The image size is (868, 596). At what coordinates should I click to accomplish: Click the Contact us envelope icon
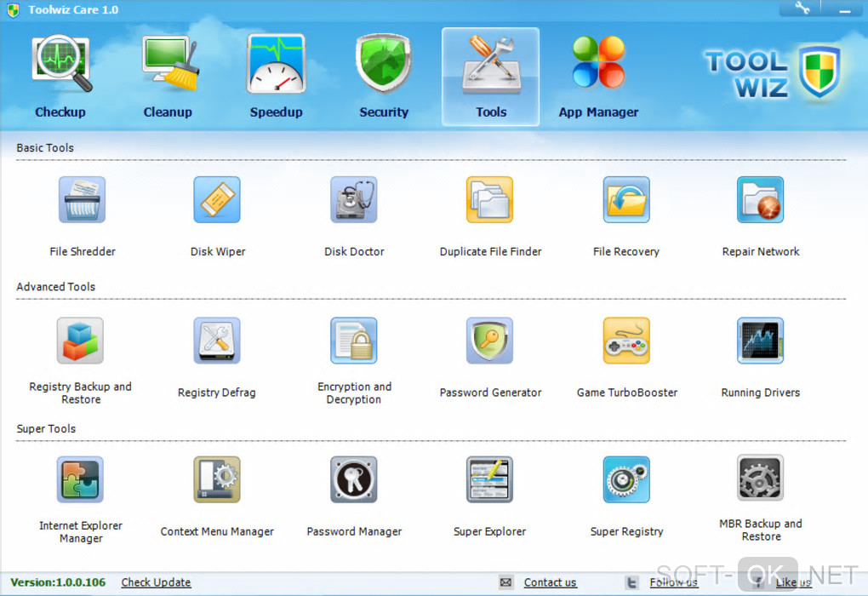[x=505, y=582]
